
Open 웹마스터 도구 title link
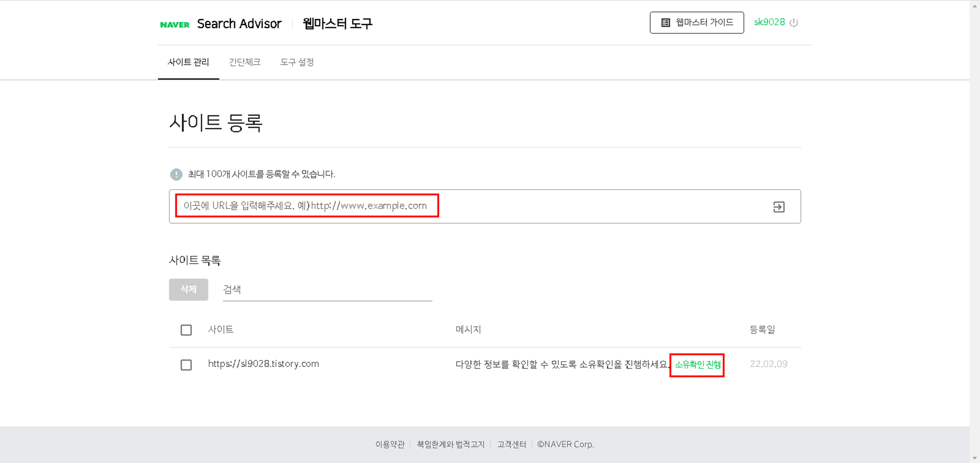pos(338,24)
